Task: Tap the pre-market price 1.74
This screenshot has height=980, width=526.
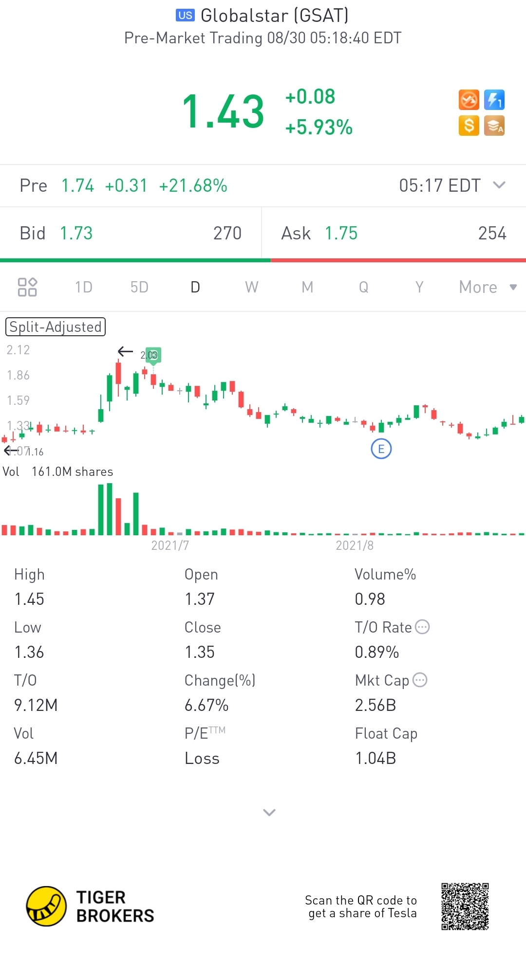Action: click(x=77, y=185)
